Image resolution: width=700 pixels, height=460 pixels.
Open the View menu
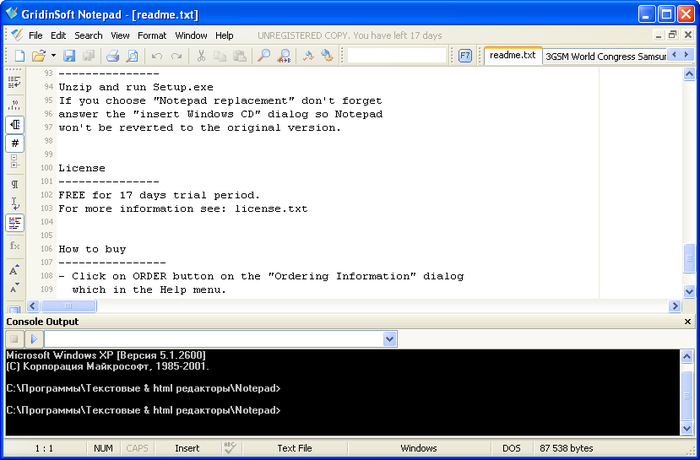(120, 36)
